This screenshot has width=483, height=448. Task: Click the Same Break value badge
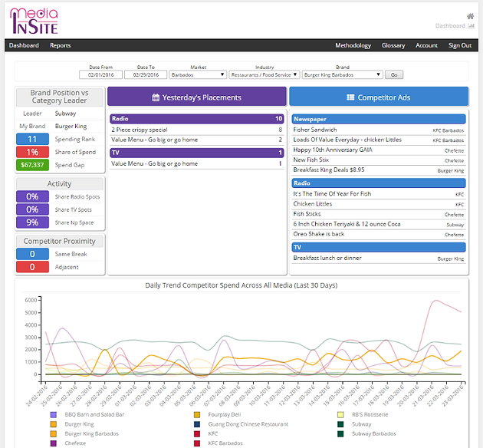click(32, 254)
